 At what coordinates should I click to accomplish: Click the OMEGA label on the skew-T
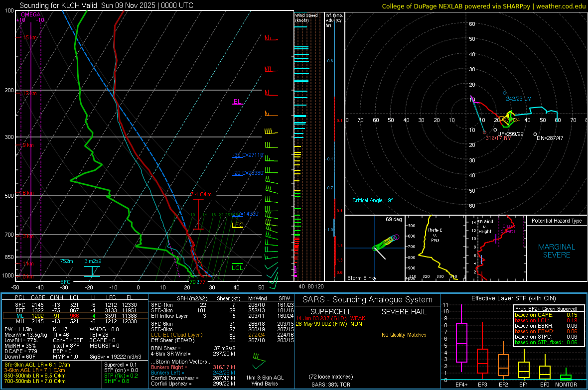click(x=31, y=14)
